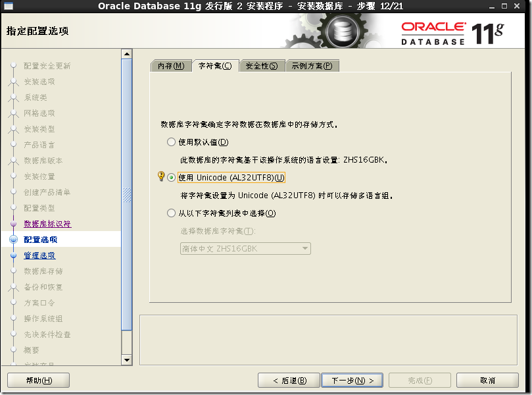This screenshot has width=532, height=395.
Task: Switch to the 安全性(S) tab
Action: click(x=262, y=66)
